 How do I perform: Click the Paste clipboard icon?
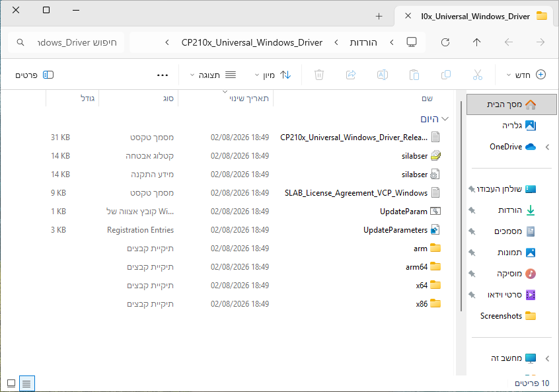414,75
